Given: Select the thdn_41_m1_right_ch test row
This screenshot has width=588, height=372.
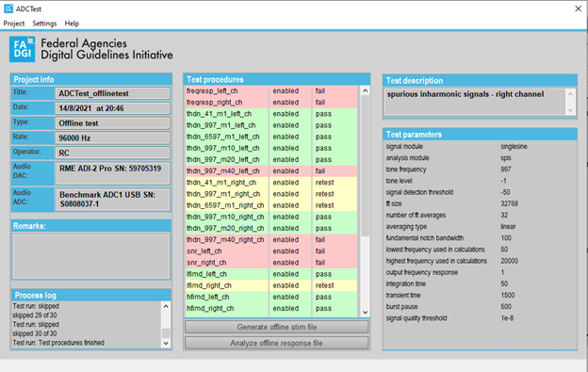Looking at the screenshot, I should 272,183.
